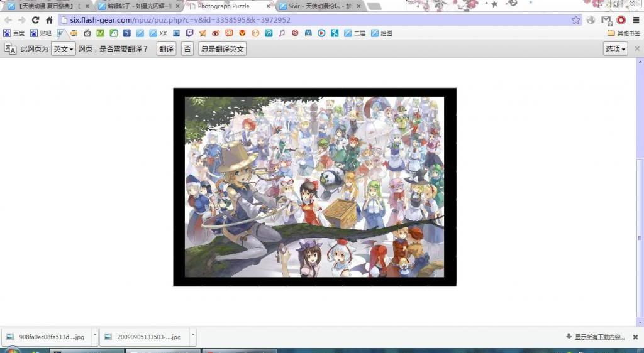644x353 pixels.
Task: Open the Chrome hamburger menu
Action: click(x=636, y=20)
